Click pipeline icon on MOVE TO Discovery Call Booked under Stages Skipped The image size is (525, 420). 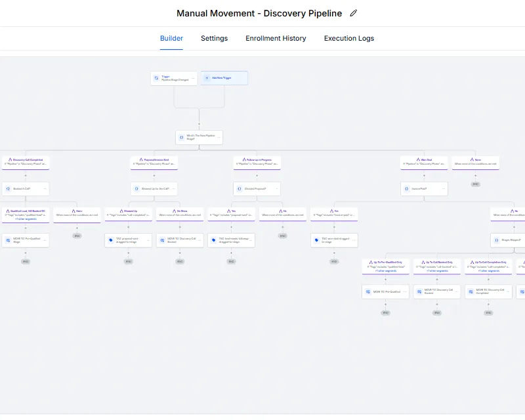419,292
